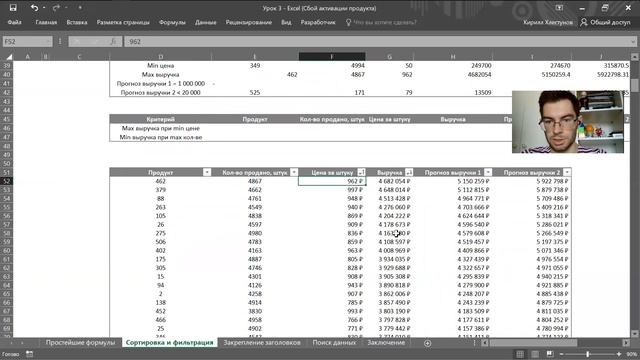Click the zoom level 90% label
The width and height of the screenshot is (640, 360).
click(x=631, y=354)
